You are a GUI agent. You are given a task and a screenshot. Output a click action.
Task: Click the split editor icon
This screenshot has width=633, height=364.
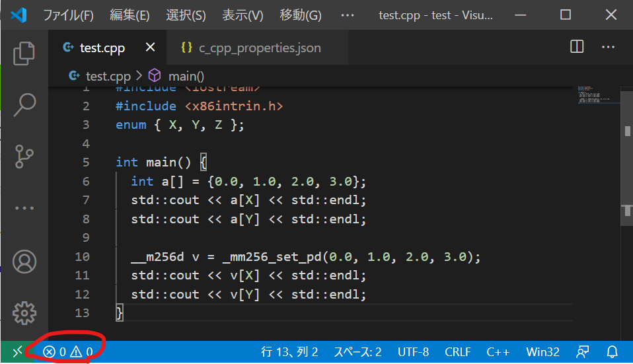577,47
